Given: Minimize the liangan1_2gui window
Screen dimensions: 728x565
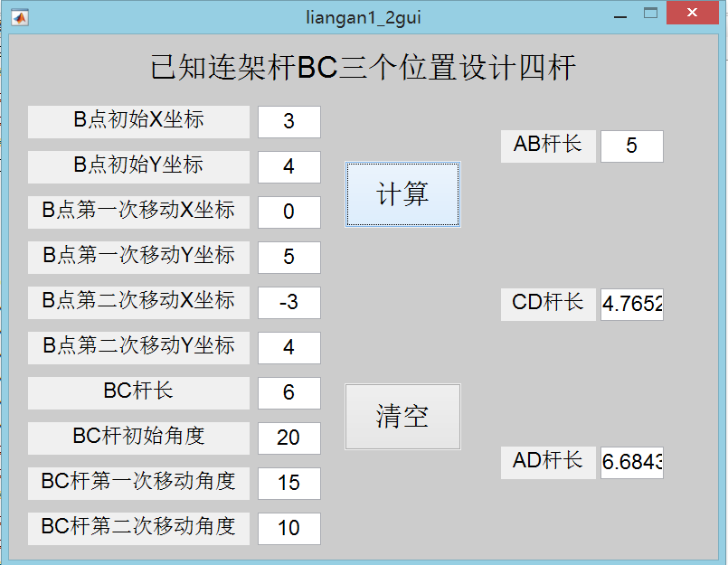Looking at the screenshot, I should click(x=620, y=14).
